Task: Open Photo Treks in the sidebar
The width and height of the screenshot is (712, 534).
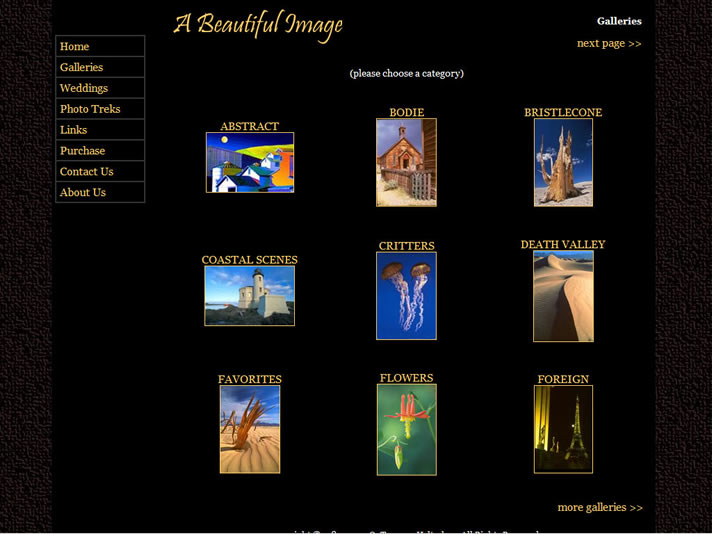Action: tap(90, 110)
